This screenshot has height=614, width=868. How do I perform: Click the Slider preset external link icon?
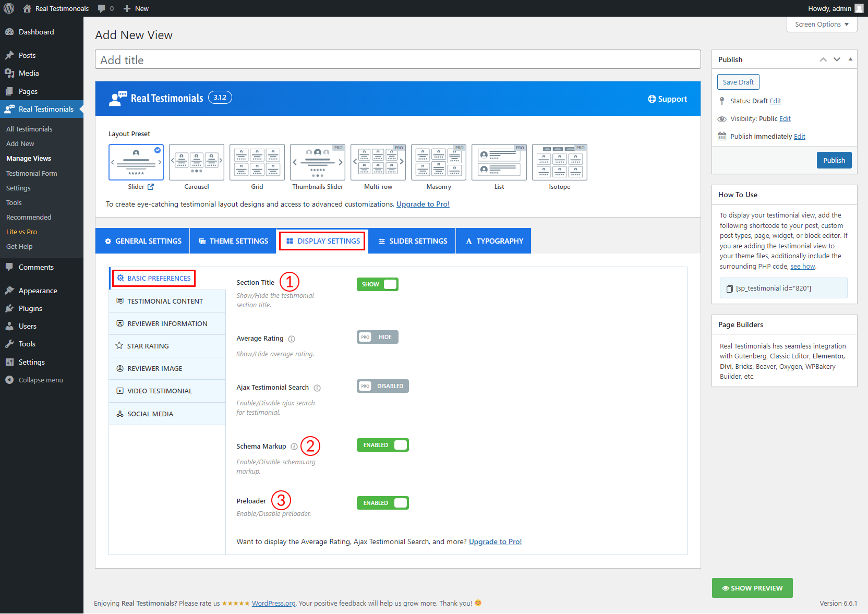pyautogui.click(x=151, y=187)
